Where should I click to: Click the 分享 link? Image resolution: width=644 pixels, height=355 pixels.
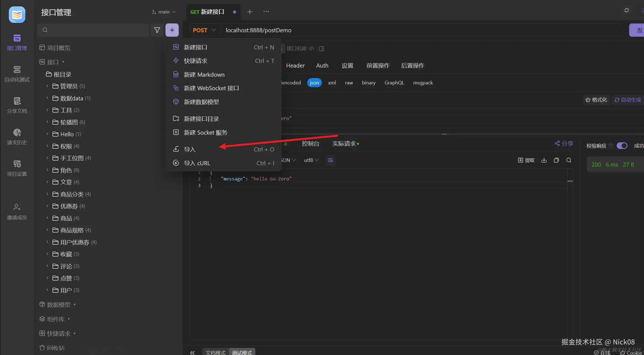[x=564, y=143]
